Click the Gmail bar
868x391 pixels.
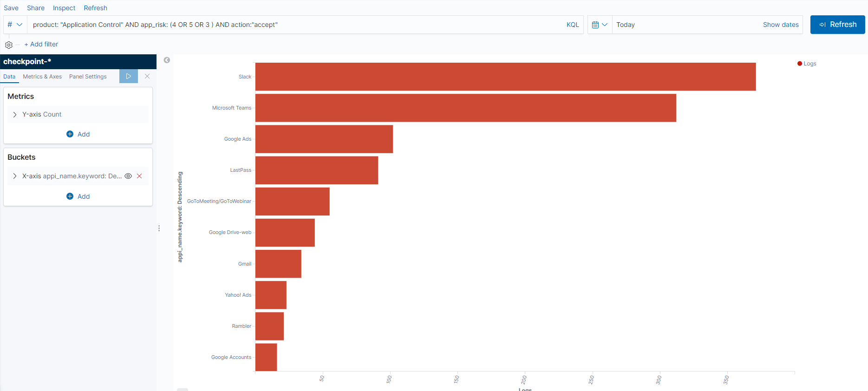click(278, 264)
